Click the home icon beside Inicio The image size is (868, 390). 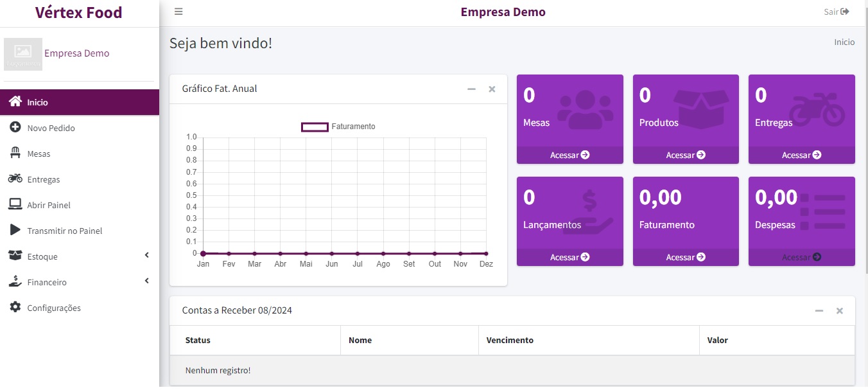click(x=15, y=102)
